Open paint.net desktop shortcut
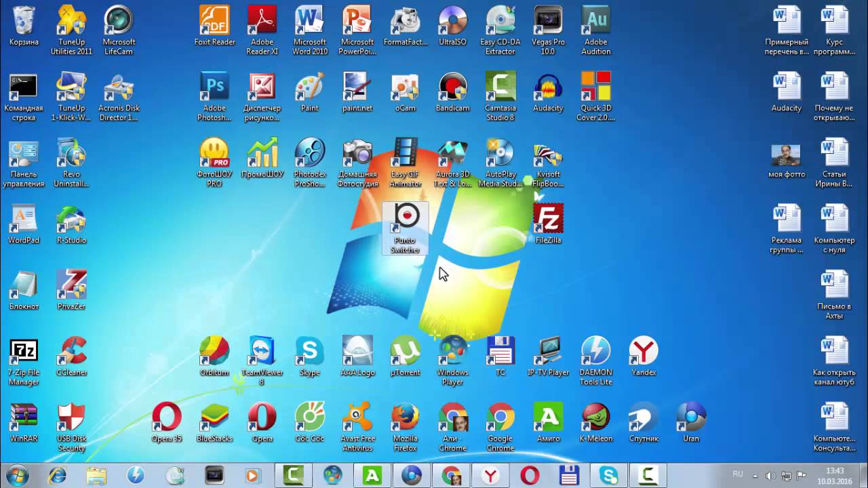This screenshot has width=868, height=488. 357,93
